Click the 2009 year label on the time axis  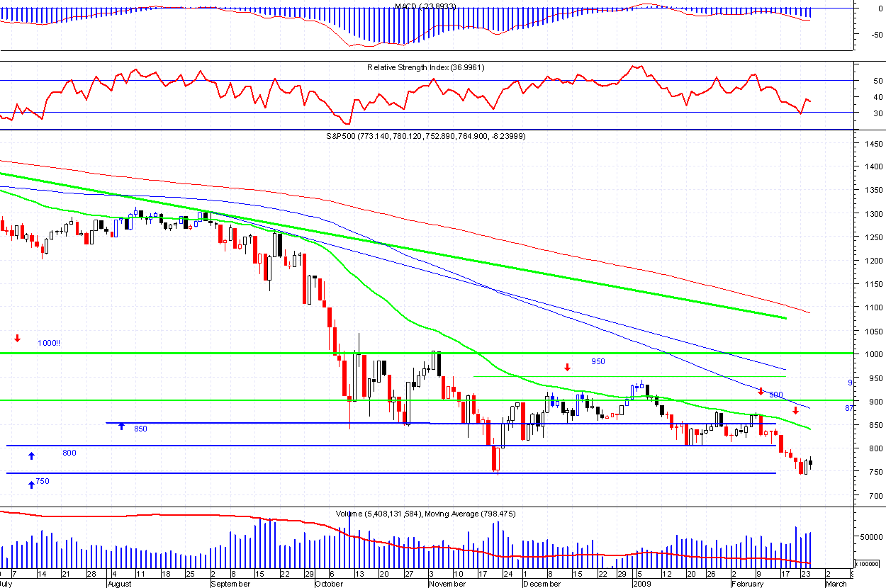tap(641, 584)
